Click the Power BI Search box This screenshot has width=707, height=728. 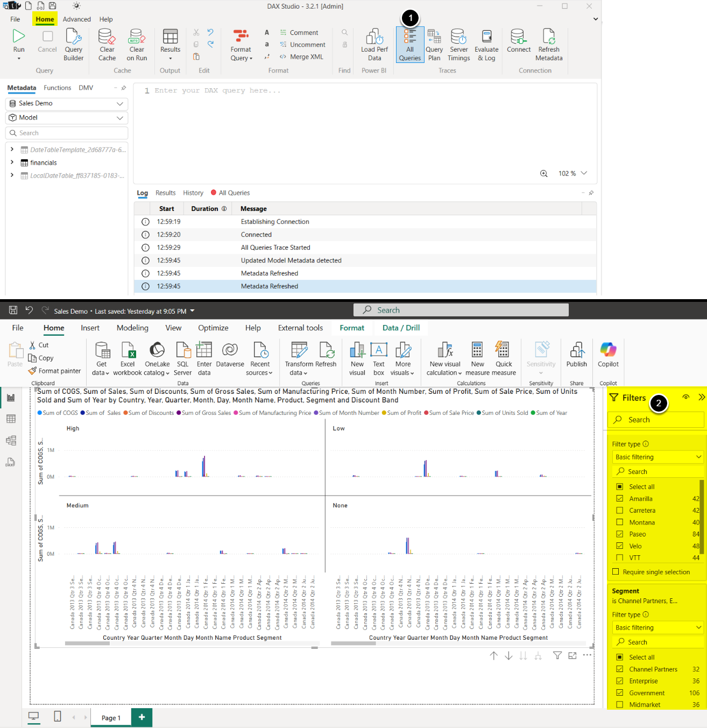pyautogui.click(x=461, y=310)
